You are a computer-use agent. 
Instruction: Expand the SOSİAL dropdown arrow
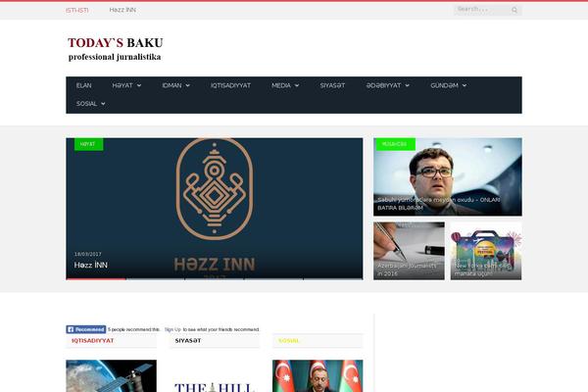[x=103, y=104]
